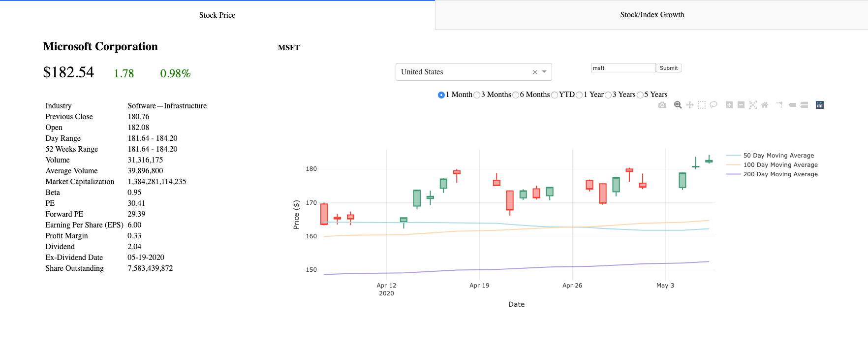The image size is (868, 355).
Task: Select the Lasso Select tool
Action: (713, 105)
